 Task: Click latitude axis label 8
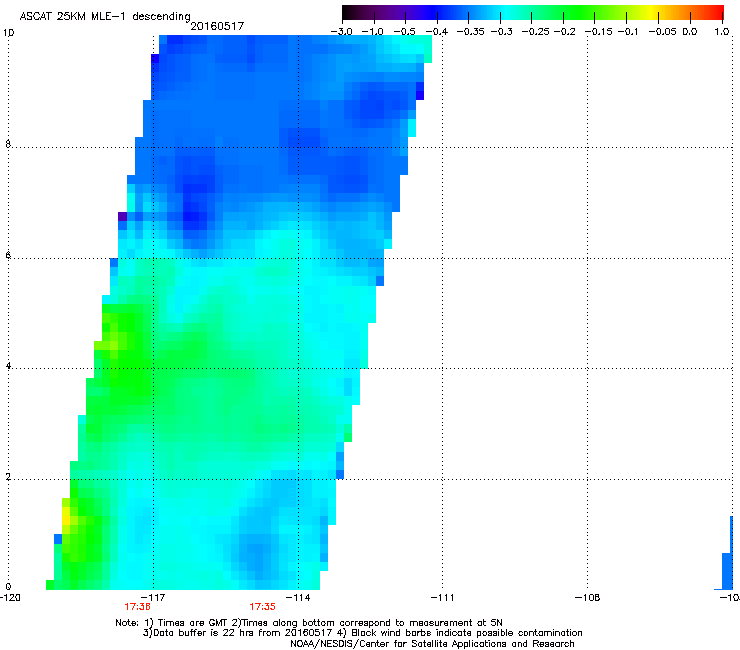8,144
